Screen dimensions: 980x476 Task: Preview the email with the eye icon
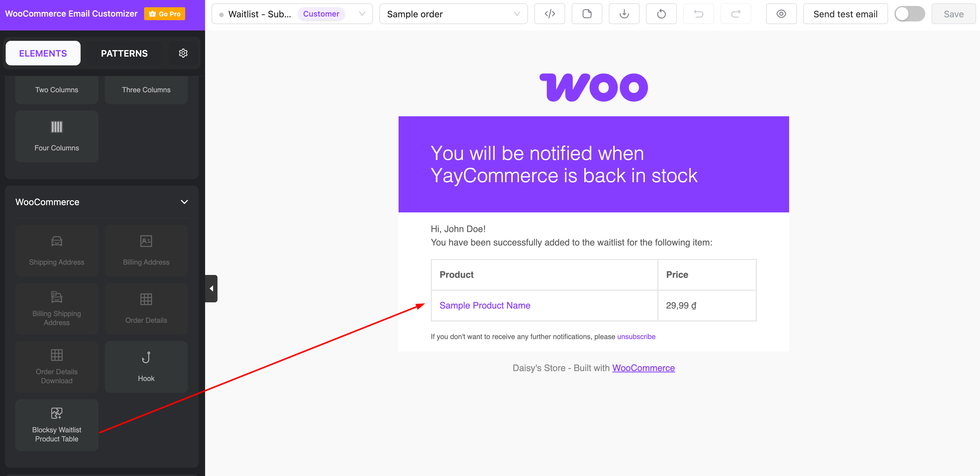[781, 14]
